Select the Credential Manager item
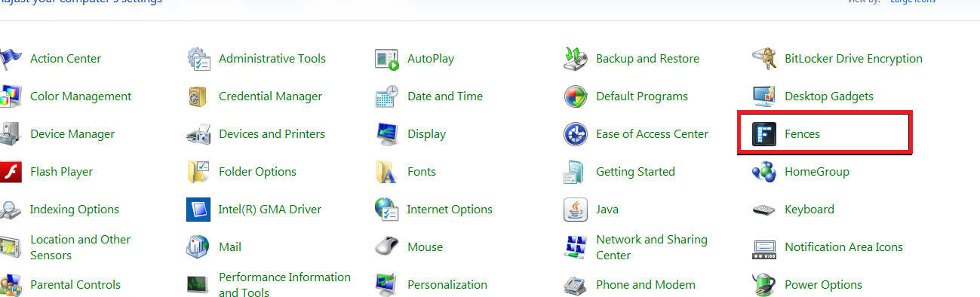The image size is (980, 297). (270, 96)
